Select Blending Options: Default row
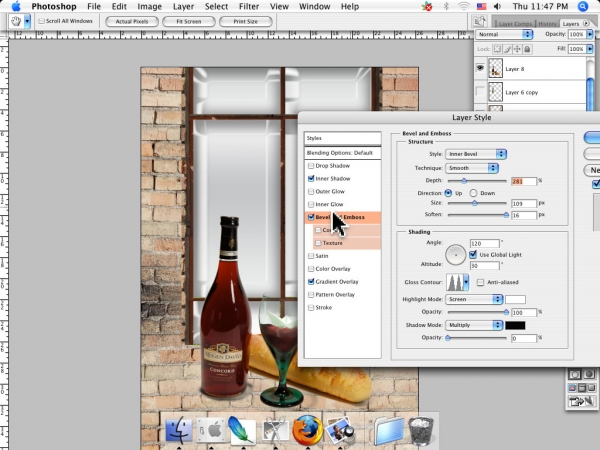 tap(342, 153)
